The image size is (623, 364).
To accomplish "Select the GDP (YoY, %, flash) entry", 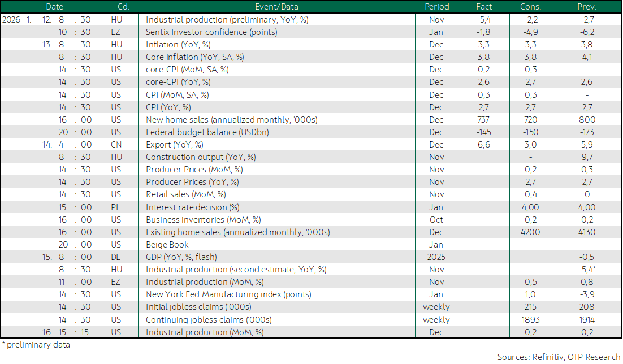I will 181,257.
